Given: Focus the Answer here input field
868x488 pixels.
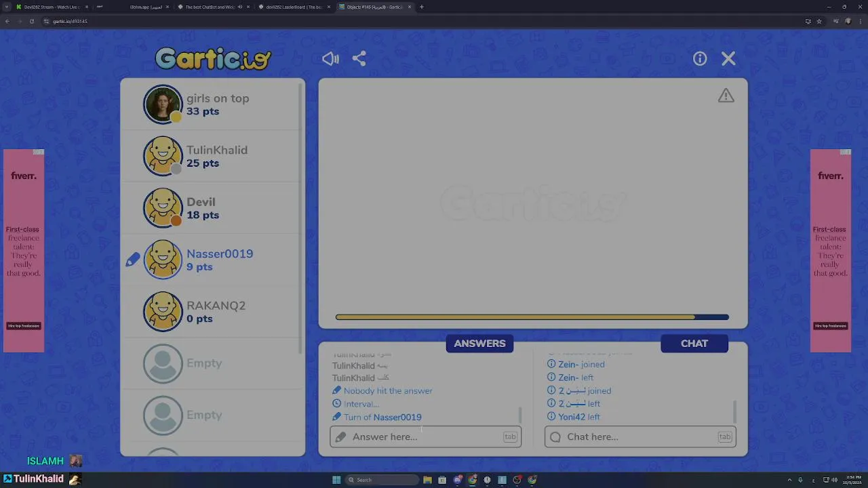Looking at the screenshot, I should click(x=426, y=436).
